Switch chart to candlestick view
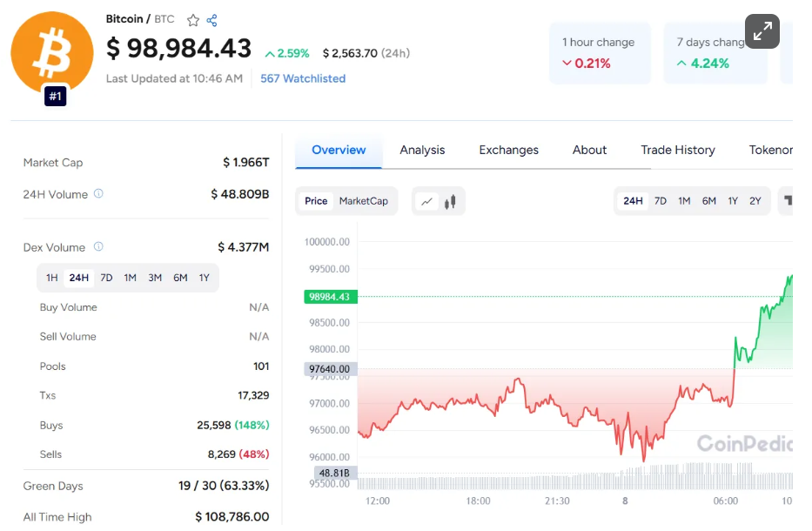812x531 pixels. point(450,201)
